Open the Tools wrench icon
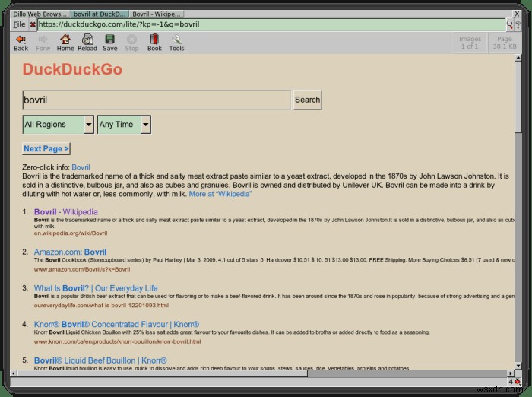This screenshot has height=397, width=532. (176, 43)
